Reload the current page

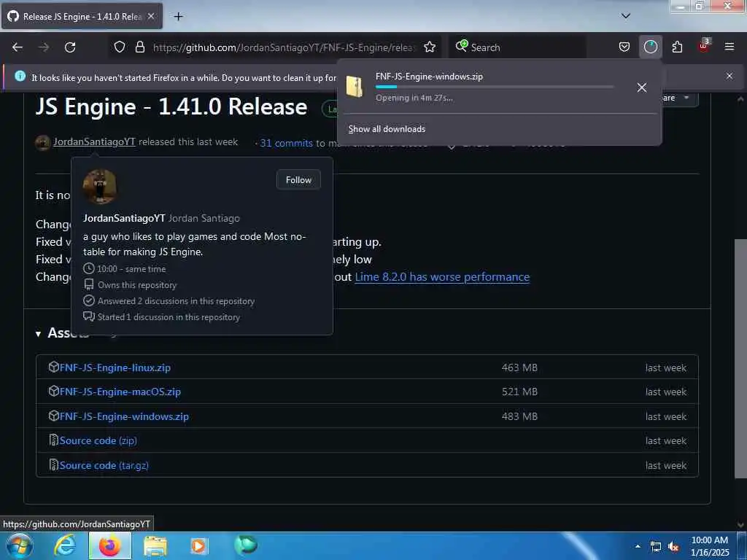[70, 47]
